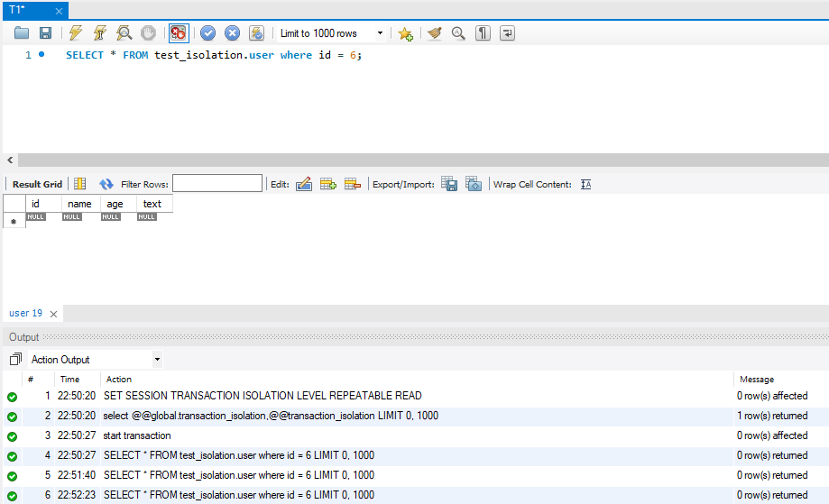Screen dimensions: 829x504
Task: Rollback transaction with blue X icon
Action: coord(232,33)
